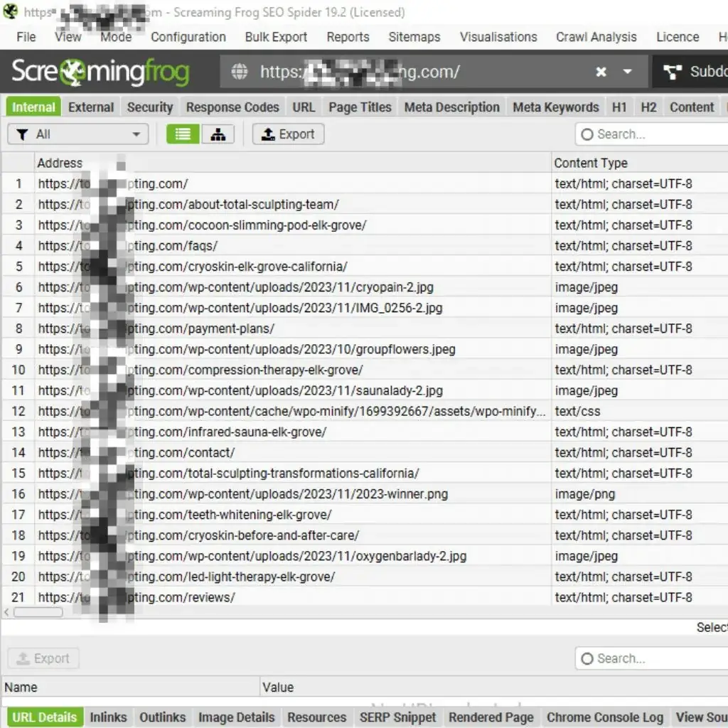Select the reviews URL row
Image resolution: width=728 pixels, height=728 pixels.
(x=365, y=597)
